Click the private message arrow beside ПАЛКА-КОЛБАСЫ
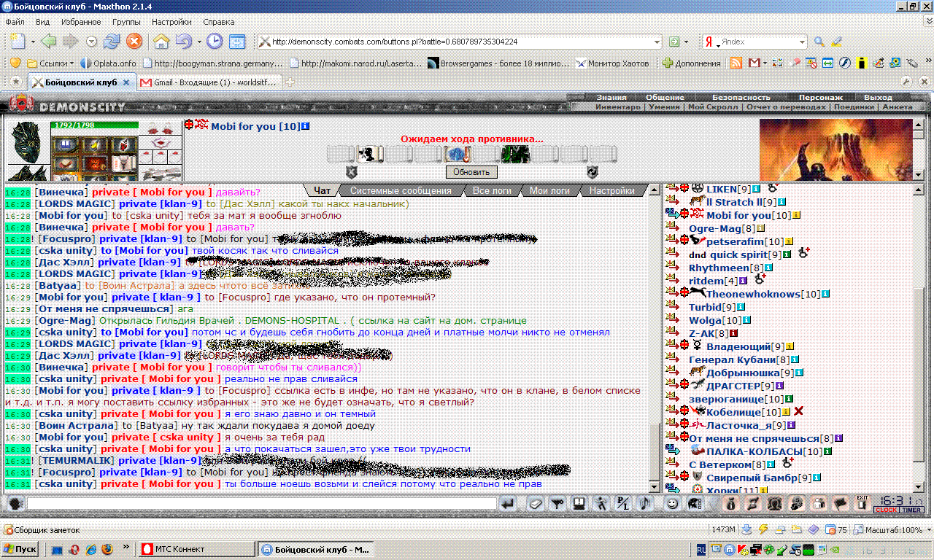Screen dimensions: 934x560 (x=673, y=451)
